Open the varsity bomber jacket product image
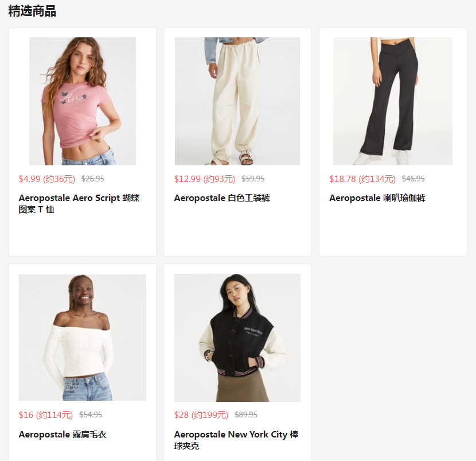Image resolution: width=476 pixels, height=461 pixels. click(237, 338)
